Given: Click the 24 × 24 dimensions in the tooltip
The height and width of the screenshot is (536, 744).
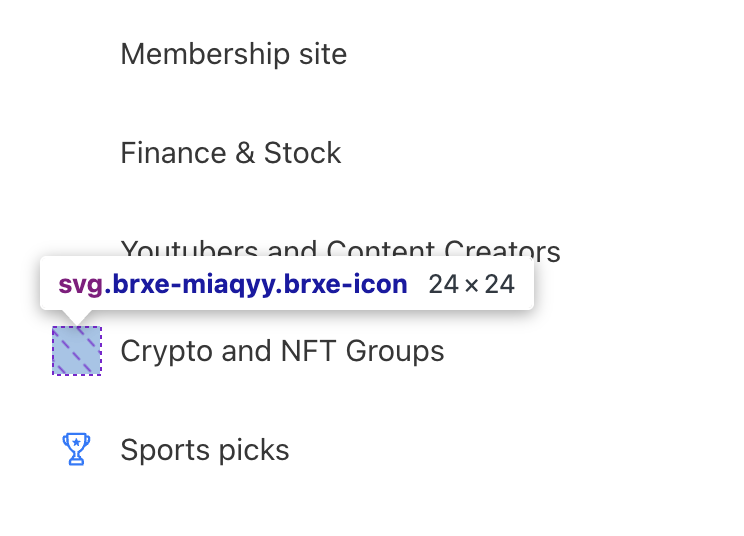Looking at the screenshot, I should pos(472,285).
